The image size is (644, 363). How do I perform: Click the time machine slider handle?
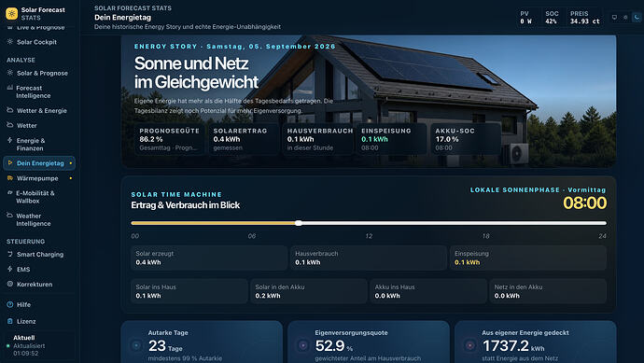coord(299,223)
